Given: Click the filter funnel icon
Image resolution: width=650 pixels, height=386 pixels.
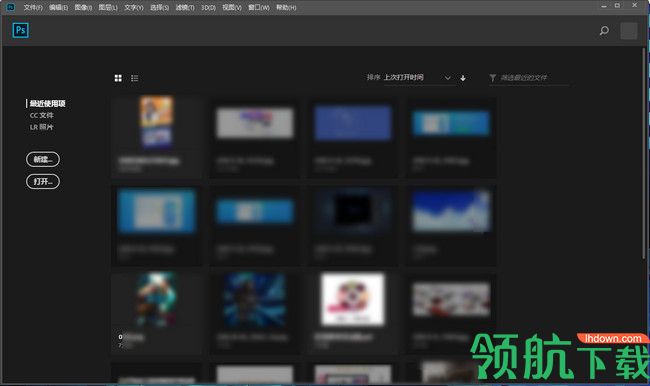Looking at the screenshot, I should pos(492,78).
